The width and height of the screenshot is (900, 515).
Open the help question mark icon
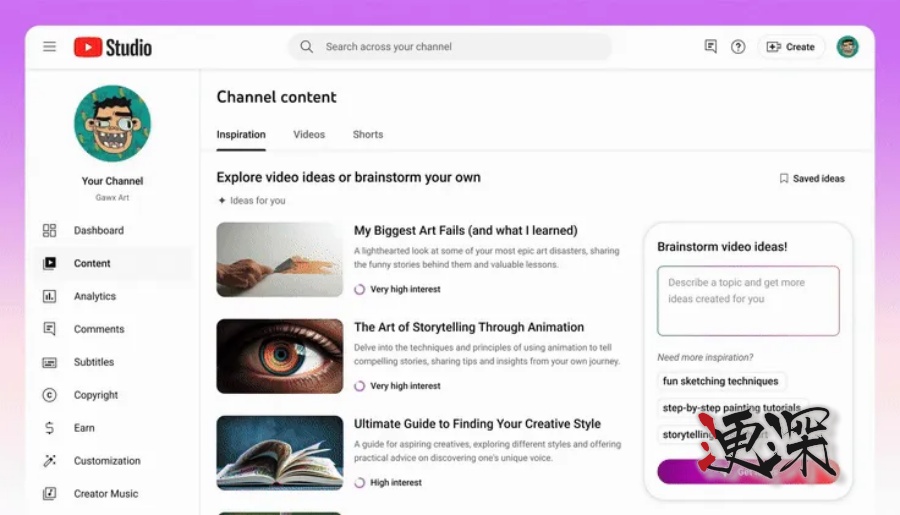click(x=738, y=47)
